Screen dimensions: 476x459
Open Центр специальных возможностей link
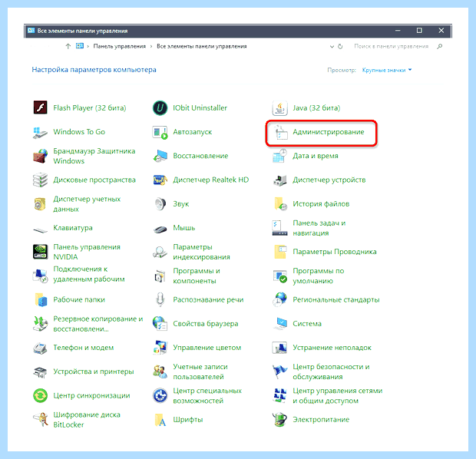207,396
